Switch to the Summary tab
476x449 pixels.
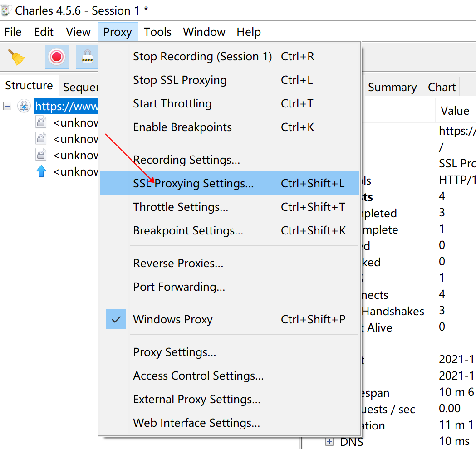pos(392,87)
